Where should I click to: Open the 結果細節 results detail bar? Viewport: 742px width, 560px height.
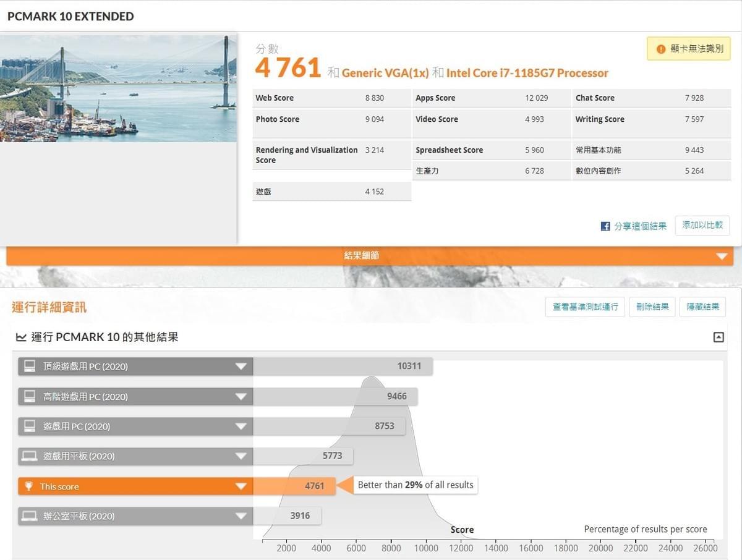[370, 256]
